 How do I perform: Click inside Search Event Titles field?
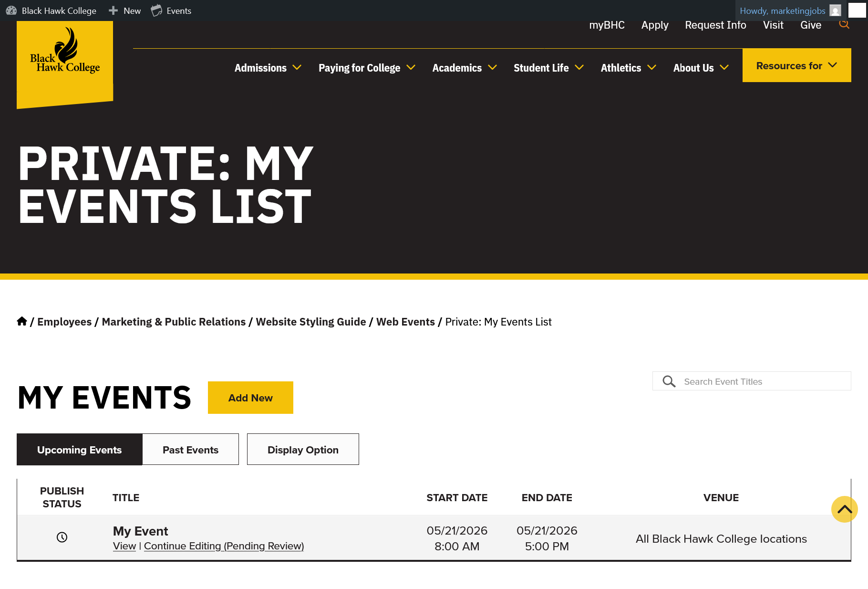point(752,381)
